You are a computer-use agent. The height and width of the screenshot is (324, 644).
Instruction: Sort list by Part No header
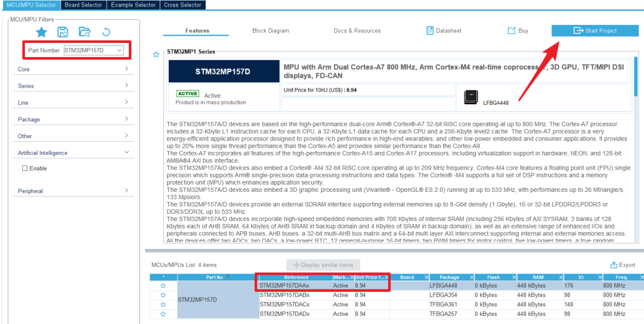tap(217, 278)
